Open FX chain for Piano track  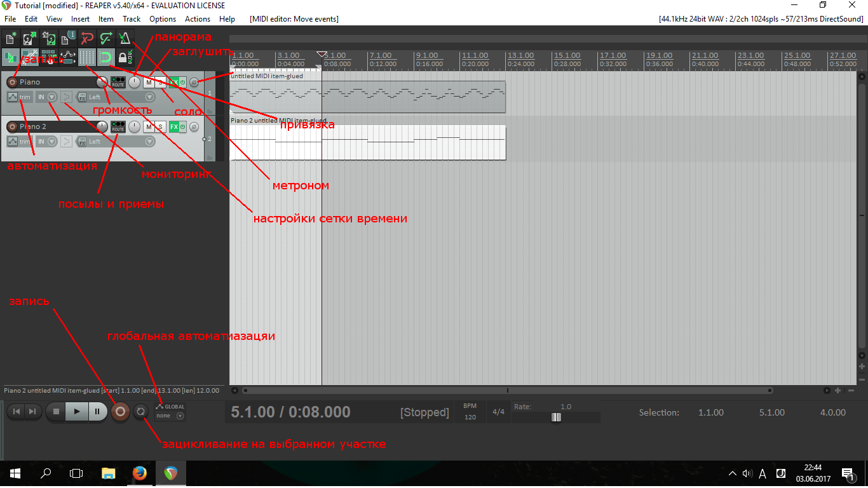click(173, 82)
